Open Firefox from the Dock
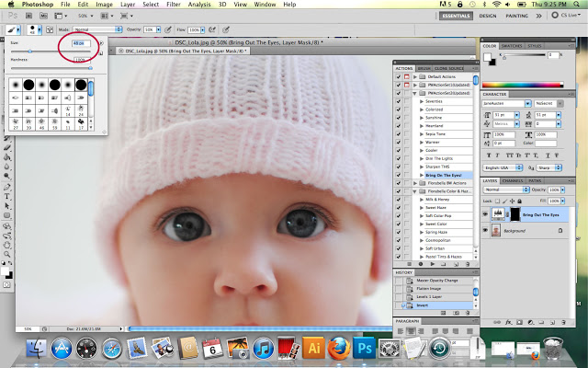Screen dimensions: 588x368 (x=339, y=348)
